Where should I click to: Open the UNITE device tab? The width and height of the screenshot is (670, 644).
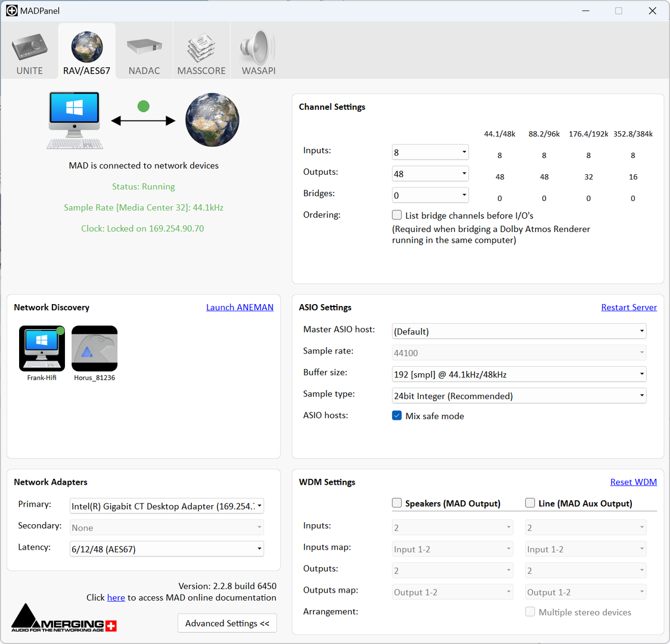[29, 52]
